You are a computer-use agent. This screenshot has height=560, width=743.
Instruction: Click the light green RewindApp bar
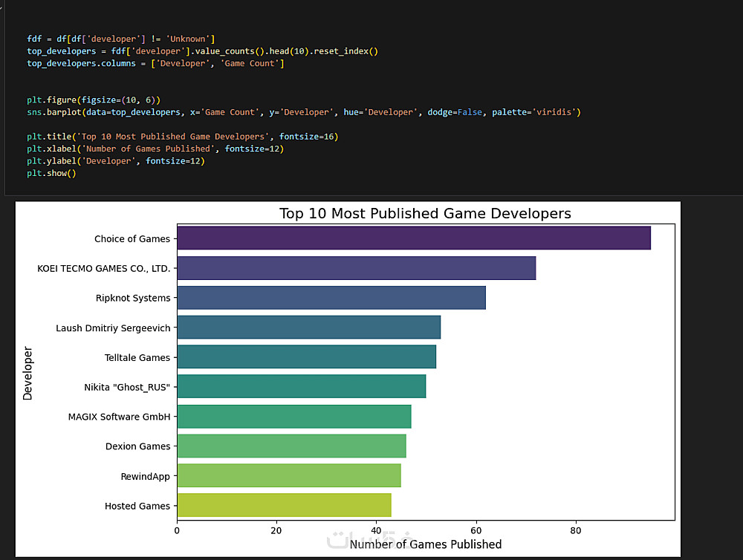pos(289,475)
